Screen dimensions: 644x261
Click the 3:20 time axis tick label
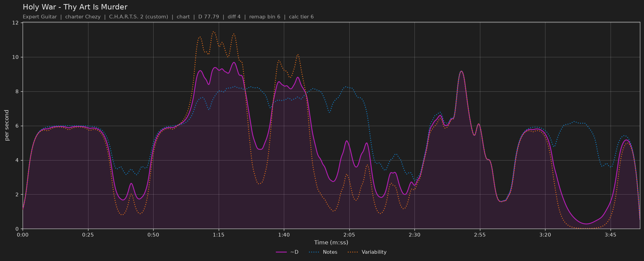pos(545,235)
